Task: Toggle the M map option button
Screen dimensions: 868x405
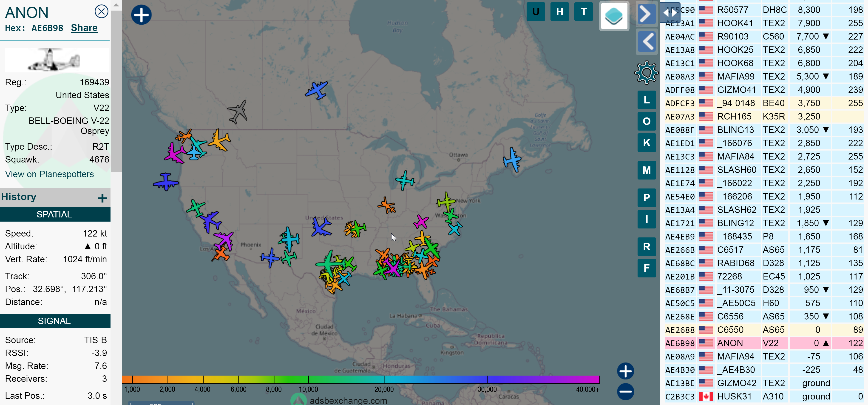Action: point(646,170)
